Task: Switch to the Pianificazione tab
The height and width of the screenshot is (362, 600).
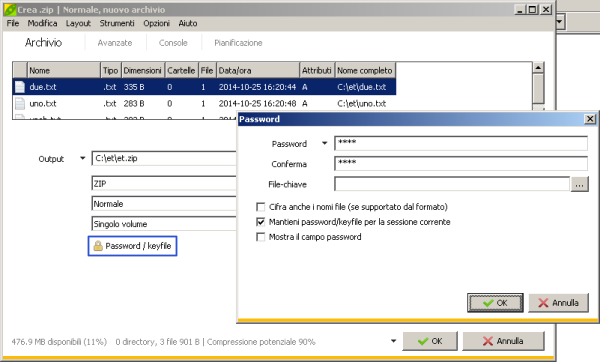Action: pyautogui.click(x=238, y=43)
